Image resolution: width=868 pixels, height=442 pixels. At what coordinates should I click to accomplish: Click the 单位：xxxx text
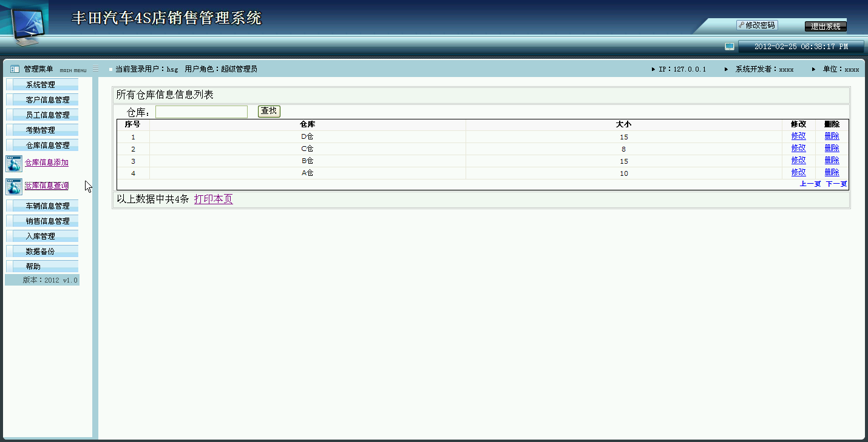(841, 69)
